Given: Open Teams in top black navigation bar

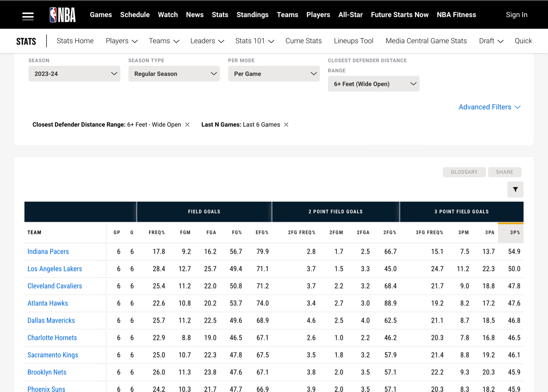Looking at the screenshot, I should 287,15.
